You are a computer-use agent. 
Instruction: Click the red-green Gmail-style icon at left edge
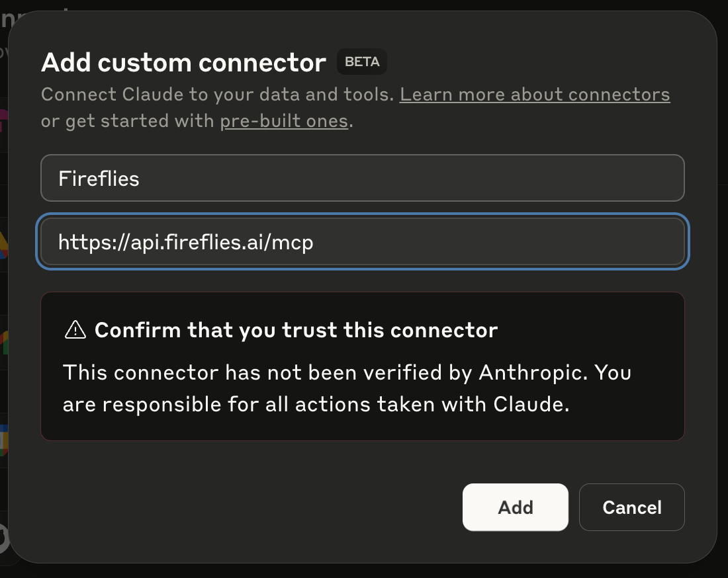coord(4,343)
